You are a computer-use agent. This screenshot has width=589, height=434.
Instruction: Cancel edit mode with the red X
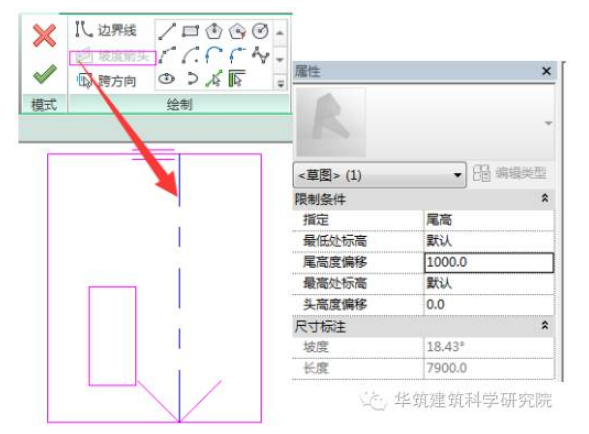(44, 36)
